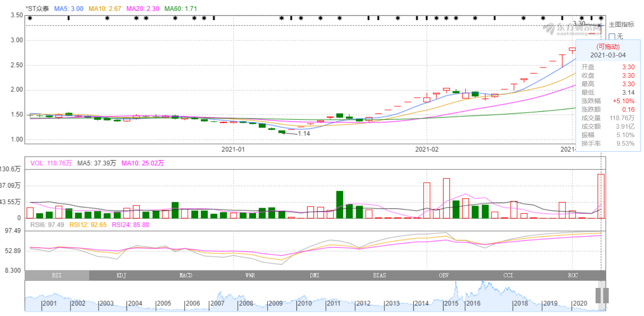Check the 无 main indicator checkbox
Image resolution: width=644 pixels, height=316 pixels.
pos(612,37)
